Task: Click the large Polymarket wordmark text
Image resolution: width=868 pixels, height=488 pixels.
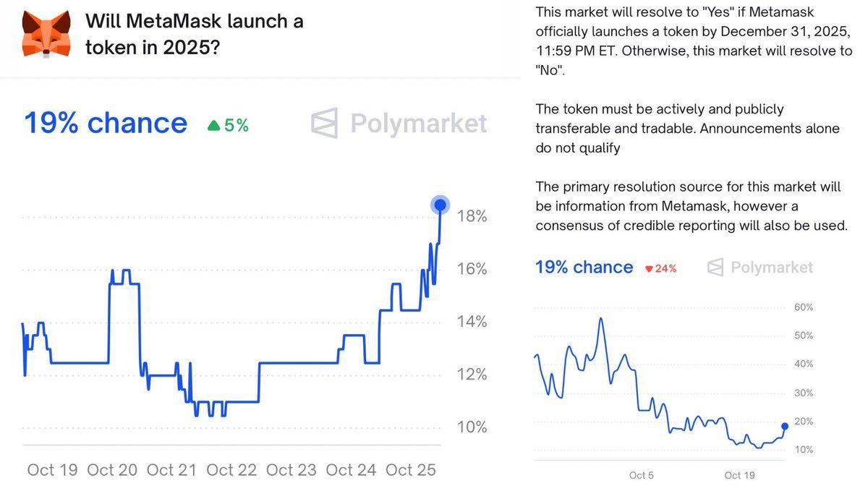Action: pyautogui.click(x=418, y=124)
